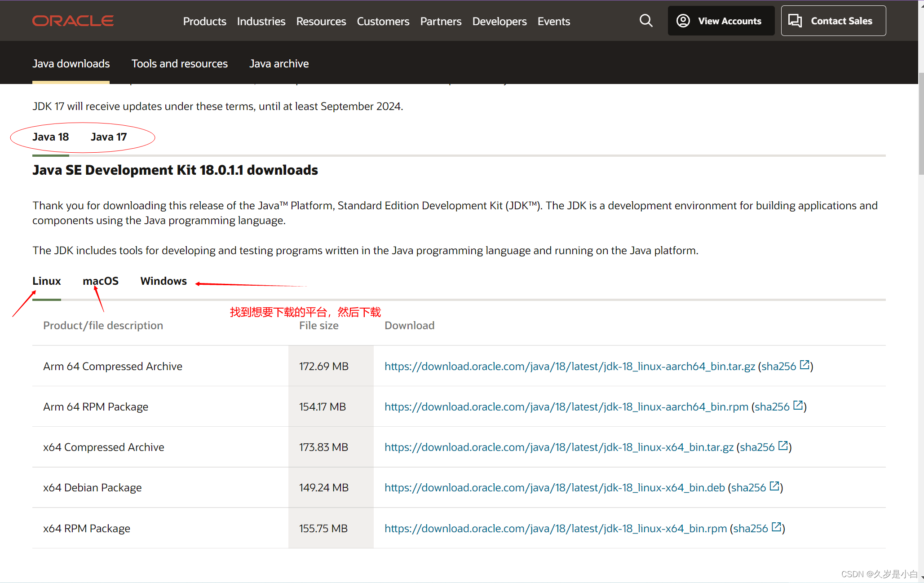Click the page vertical scrollbar thumb
Image resolution: width=924 pixels, height=583 pixels.
pos(921,124)
